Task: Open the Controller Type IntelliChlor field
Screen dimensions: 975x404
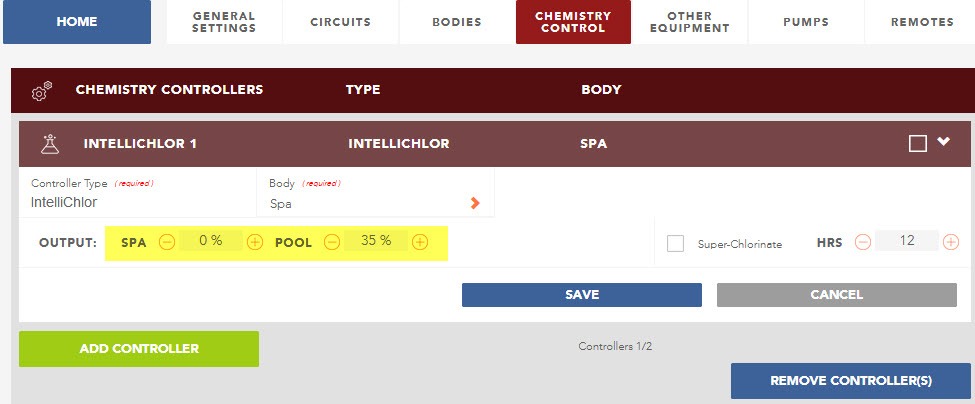Action: 138,192
